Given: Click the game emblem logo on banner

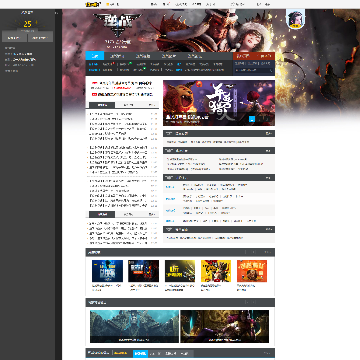Looking at the screenshot, I should pos(117,26).
